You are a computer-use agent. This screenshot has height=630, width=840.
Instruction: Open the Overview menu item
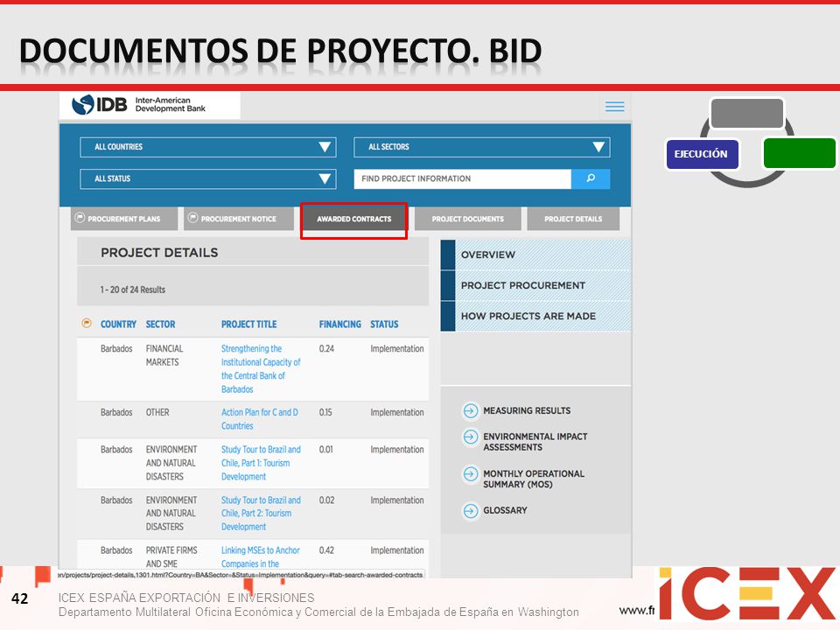535,255
